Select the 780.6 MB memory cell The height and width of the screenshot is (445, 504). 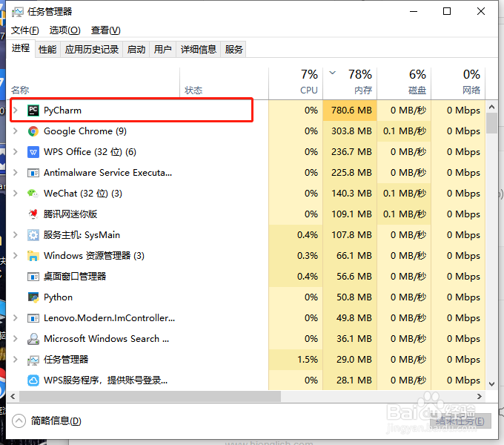350,111
